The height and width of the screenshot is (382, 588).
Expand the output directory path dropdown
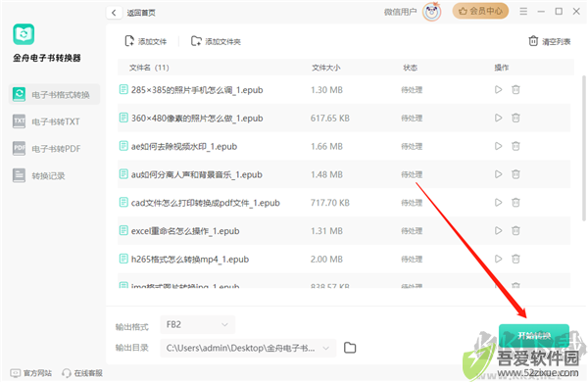tap(326, 349)
